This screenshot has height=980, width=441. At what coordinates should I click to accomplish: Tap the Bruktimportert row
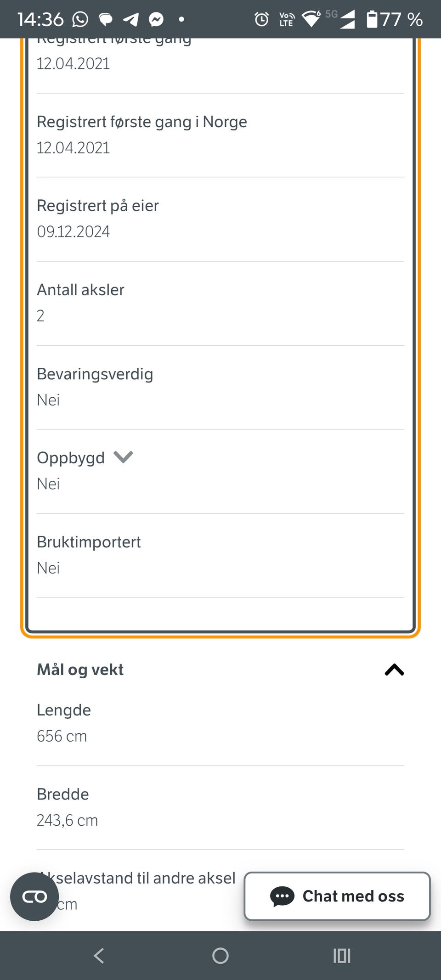tap(220, 555)
